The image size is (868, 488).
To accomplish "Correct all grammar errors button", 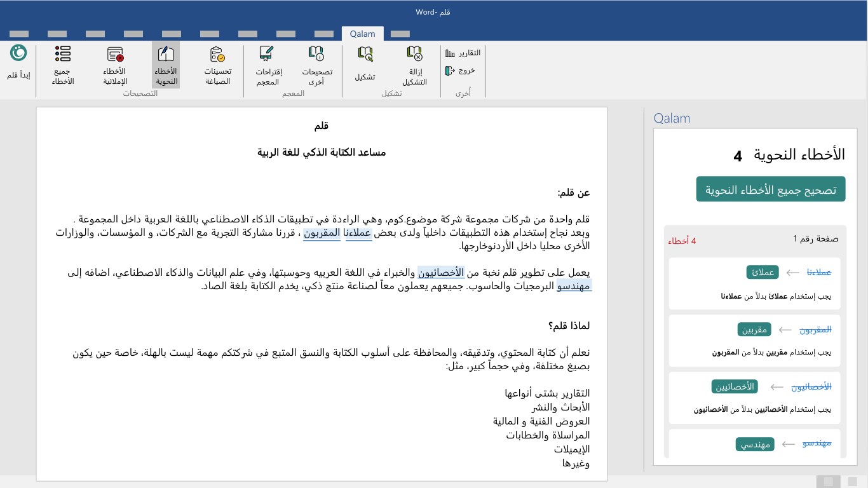I will [x=771, y=189].
